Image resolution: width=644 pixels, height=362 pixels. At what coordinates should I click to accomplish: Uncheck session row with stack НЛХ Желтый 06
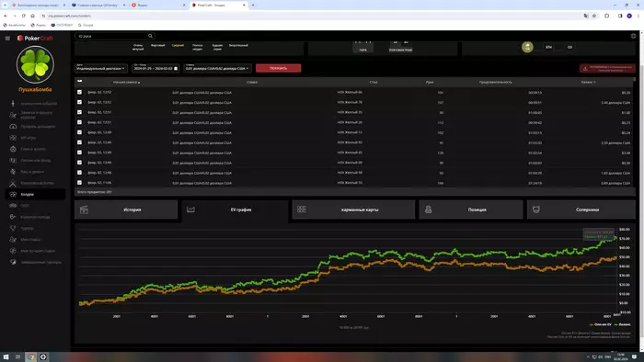(x=80, y=92)
